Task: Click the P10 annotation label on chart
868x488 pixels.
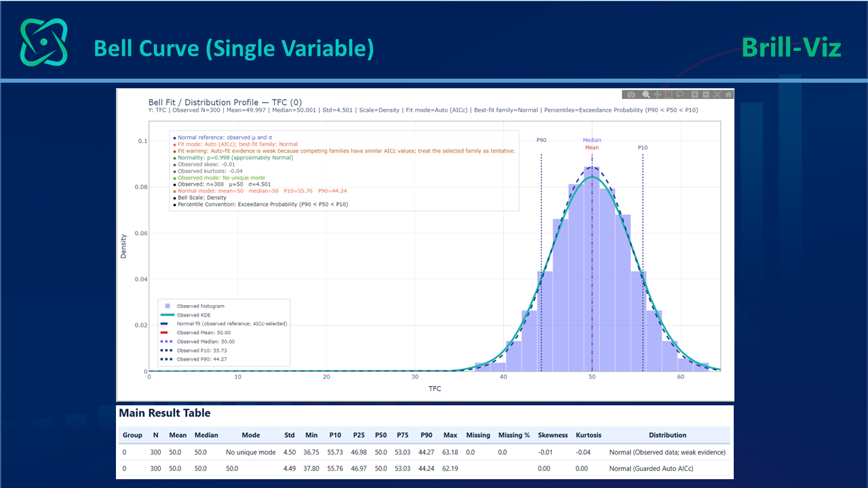Action: pos(642,147)
